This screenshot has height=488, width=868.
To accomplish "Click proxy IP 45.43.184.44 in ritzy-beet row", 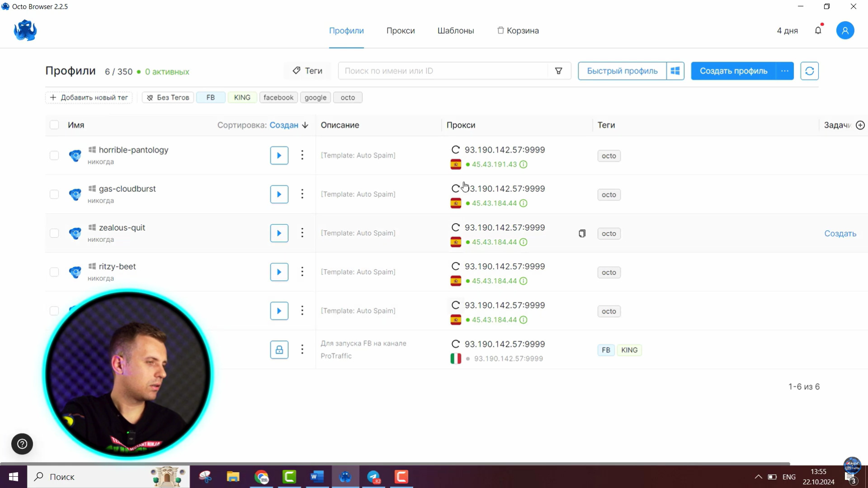I will tap(494, 281).
